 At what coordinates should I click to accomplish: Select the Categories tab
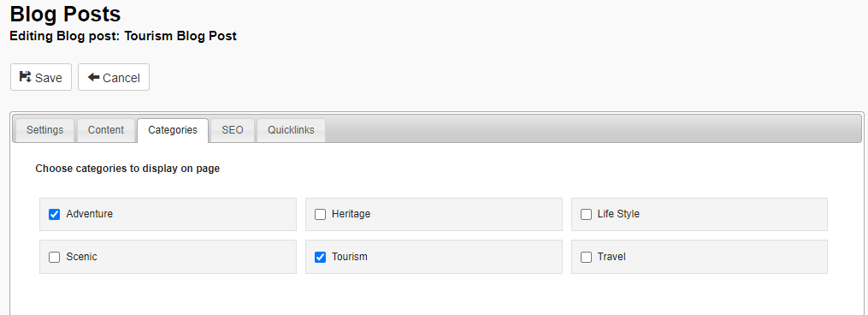[x=173, y=130]
